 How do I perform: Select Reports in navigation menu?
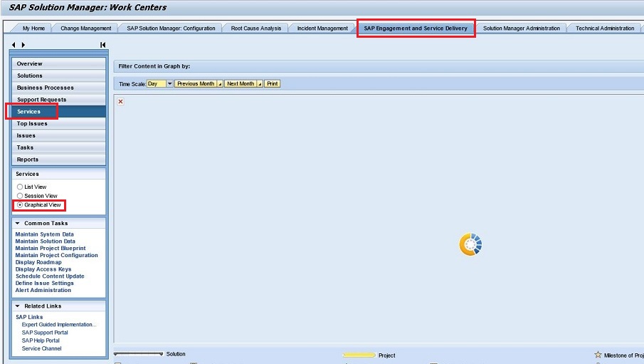pos(59,159)
